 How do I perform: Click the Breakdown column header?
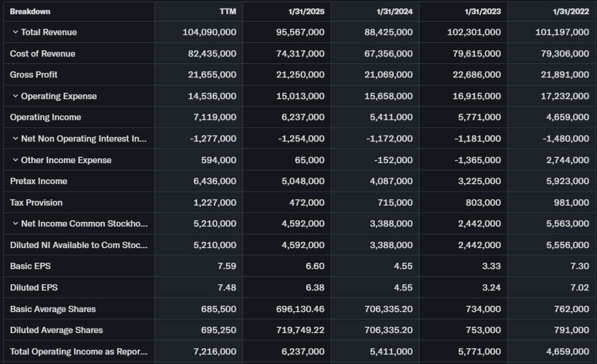[x=30, y=11]
